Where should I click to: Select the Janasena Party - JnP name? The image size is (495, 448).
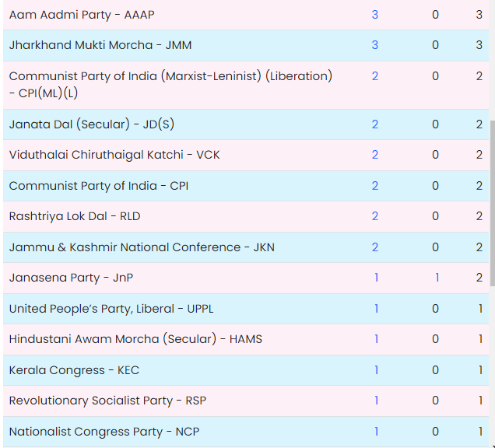(x=71, y=278)
